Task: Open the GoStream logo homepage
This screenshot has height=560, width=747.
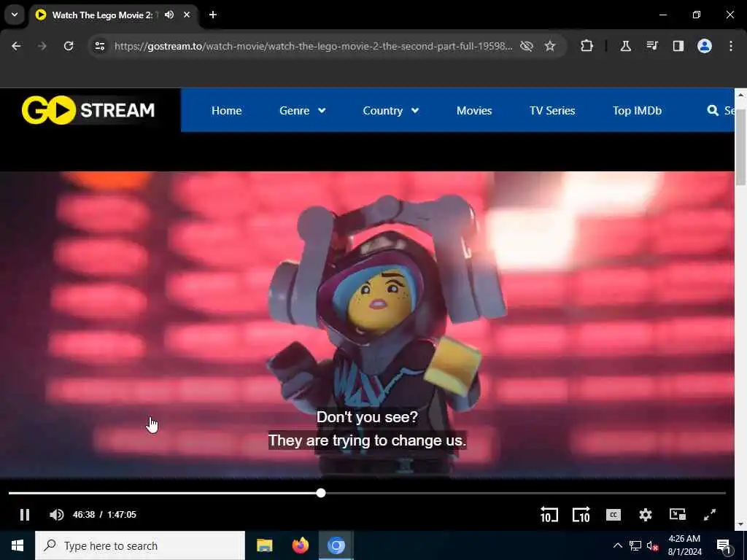Action: [x=88, y=110]
